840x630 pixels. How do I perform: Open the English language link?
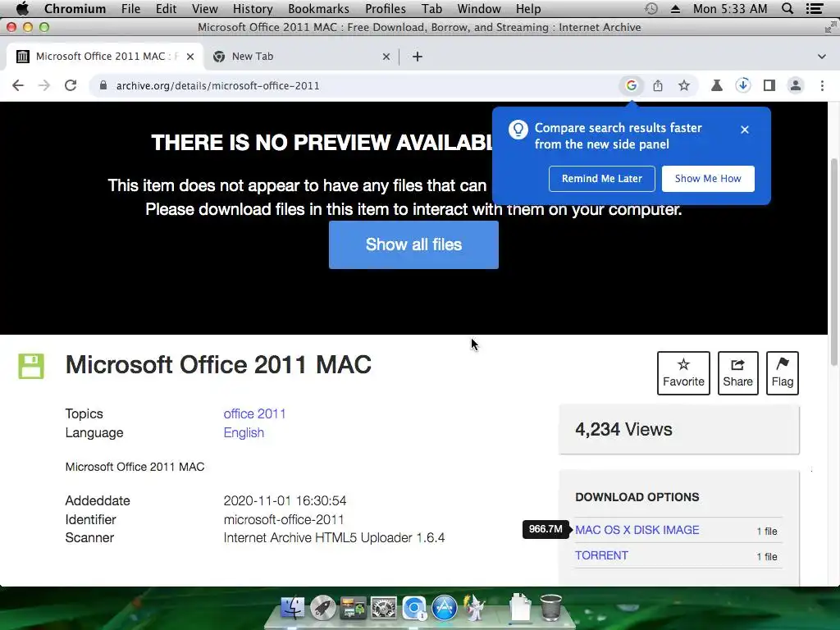[244, 433]
